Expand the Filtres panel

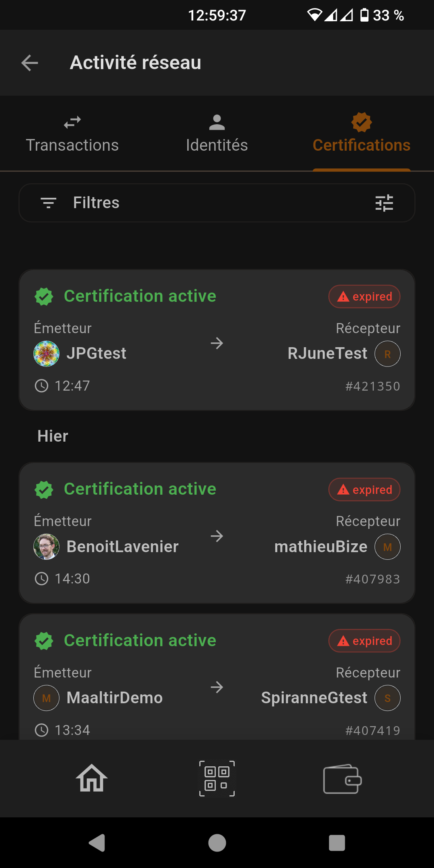coord(96,203)
